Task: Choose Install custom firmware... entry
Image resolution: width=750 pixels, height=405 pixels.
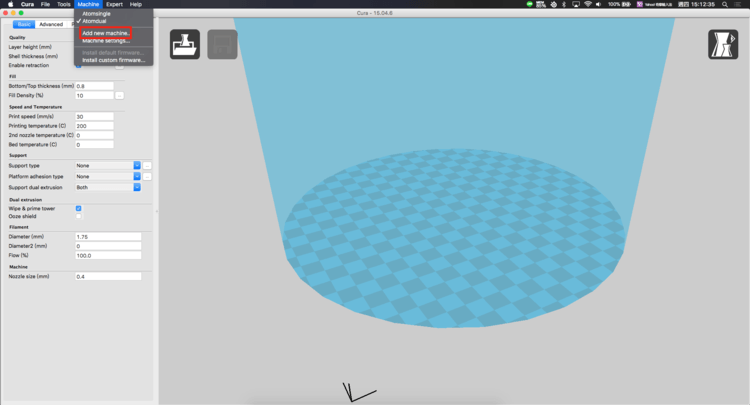Action: [114, 60]
